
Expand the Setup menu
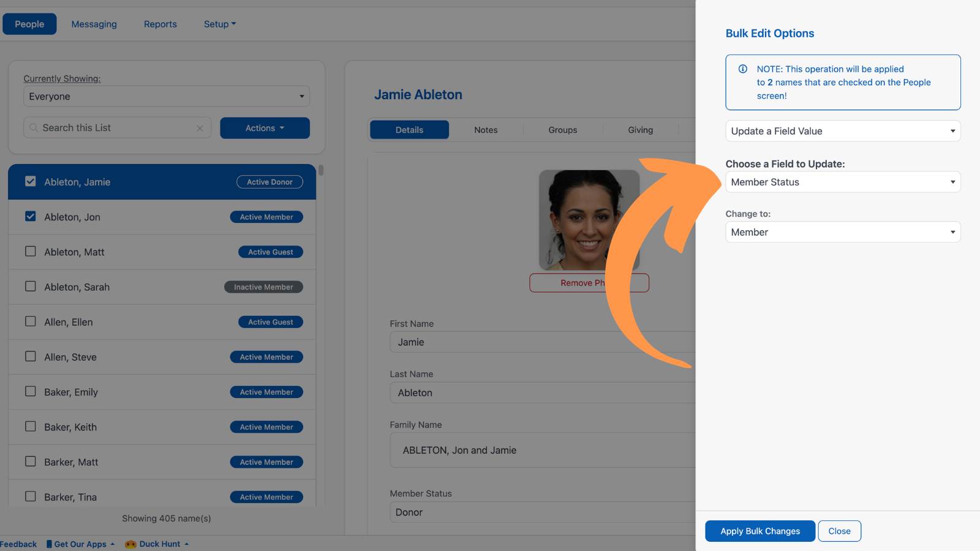220,24
